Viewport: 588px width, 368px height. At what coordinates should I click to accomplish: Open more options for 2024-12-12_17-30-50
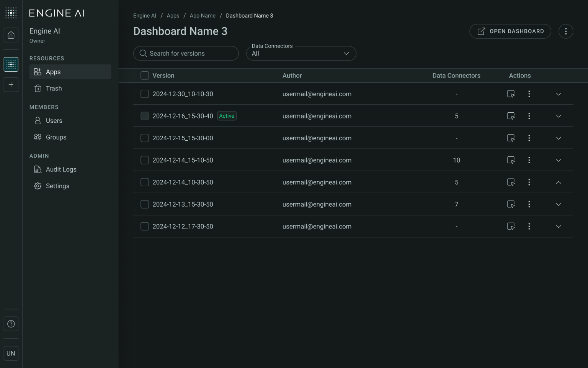529,227
